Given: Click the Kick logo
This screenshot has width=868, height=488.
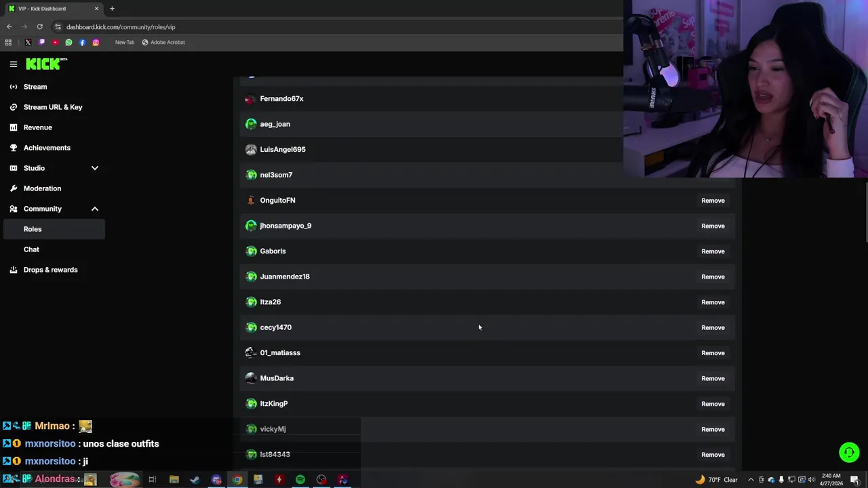Looking at the screenshot, I should pyautogui.click(x=46, y=64).
